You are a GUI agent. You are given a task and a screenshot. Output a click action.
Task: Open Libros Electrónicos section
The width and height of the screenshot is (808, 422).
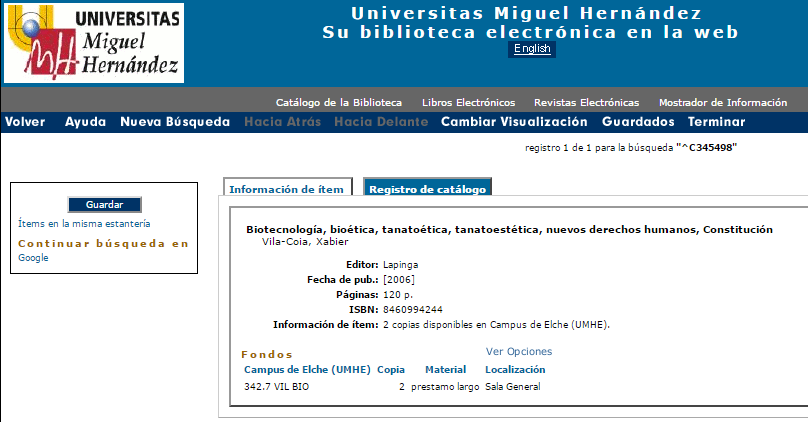tap(468, 103)
